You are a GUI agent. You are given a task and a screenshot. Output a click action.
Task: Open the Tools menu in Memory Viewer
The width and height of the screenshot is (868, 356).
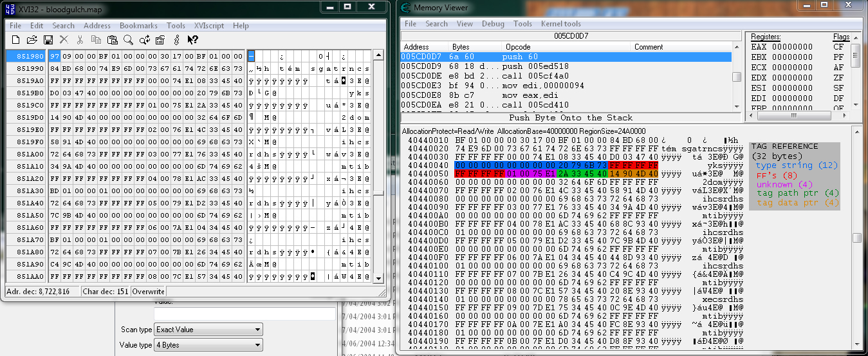pyautogui.click(x=522, y=24)
